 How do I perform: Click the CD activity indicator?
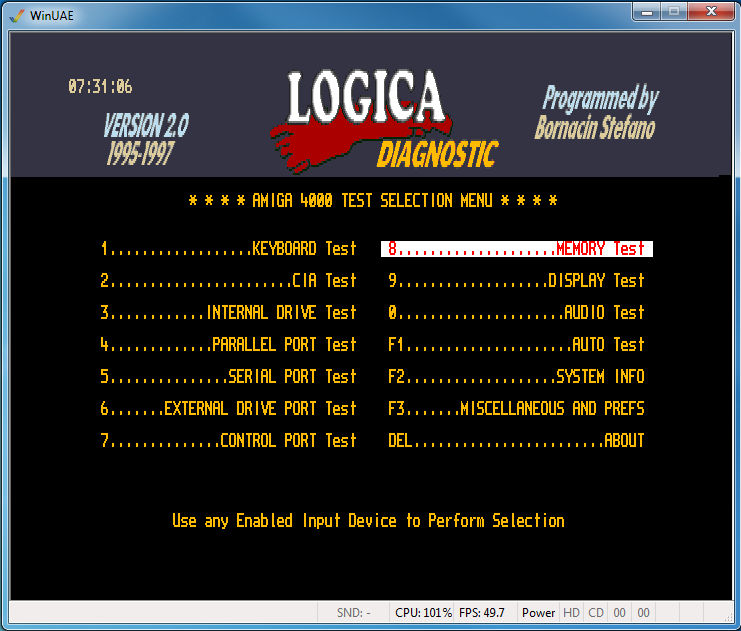point(595,613)
